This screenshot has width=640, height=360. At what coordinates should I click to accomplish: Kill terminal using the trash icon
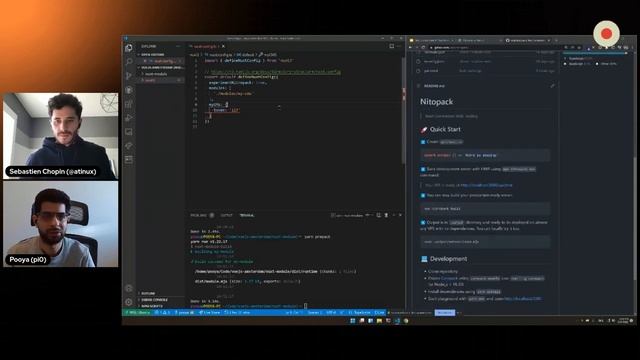tap(386, 215)
